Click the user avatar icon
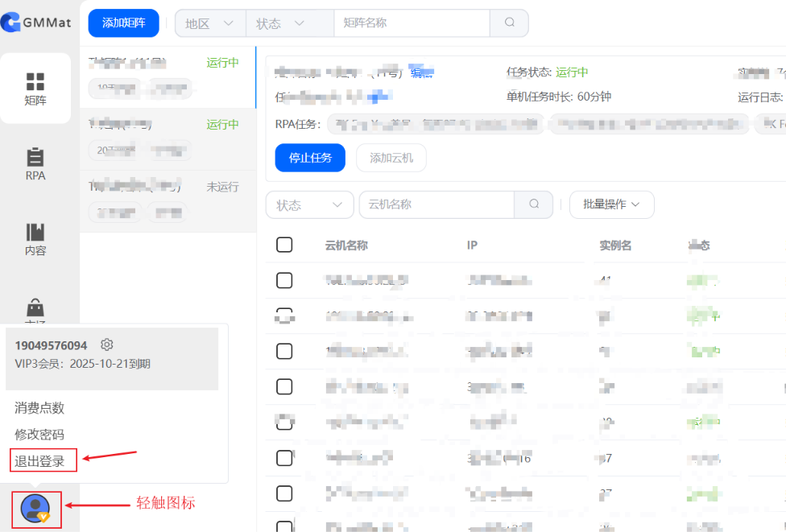The width and height of the screenshot is (786, 532). pos(35,509)
